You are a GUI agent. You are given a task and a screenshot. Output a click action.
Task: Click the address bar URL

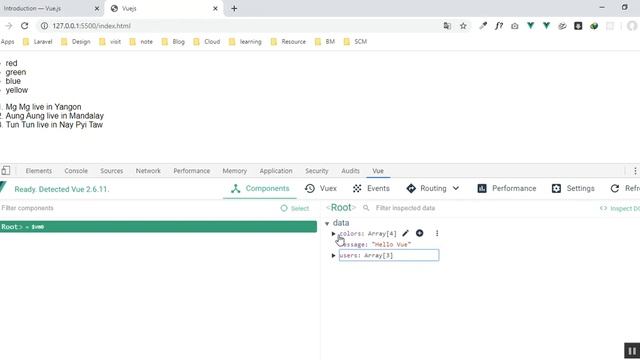click(91, 26)
